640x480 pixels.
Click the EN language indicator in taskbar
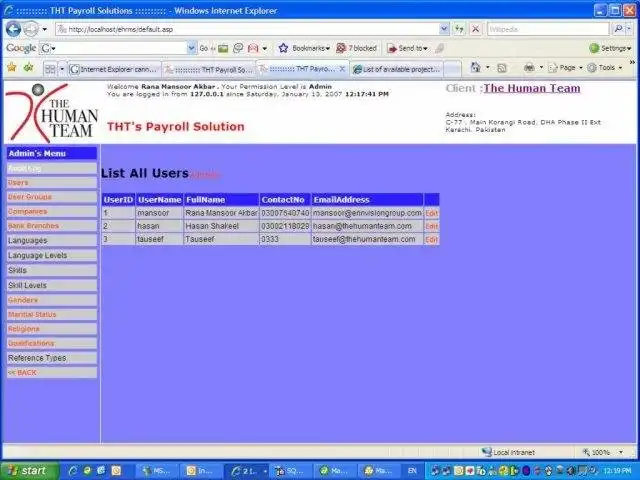412,471
